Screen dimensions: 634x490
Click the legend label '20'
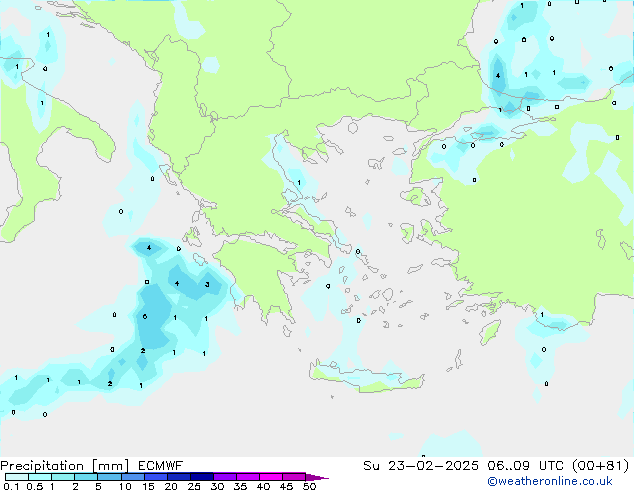[171, 486]
